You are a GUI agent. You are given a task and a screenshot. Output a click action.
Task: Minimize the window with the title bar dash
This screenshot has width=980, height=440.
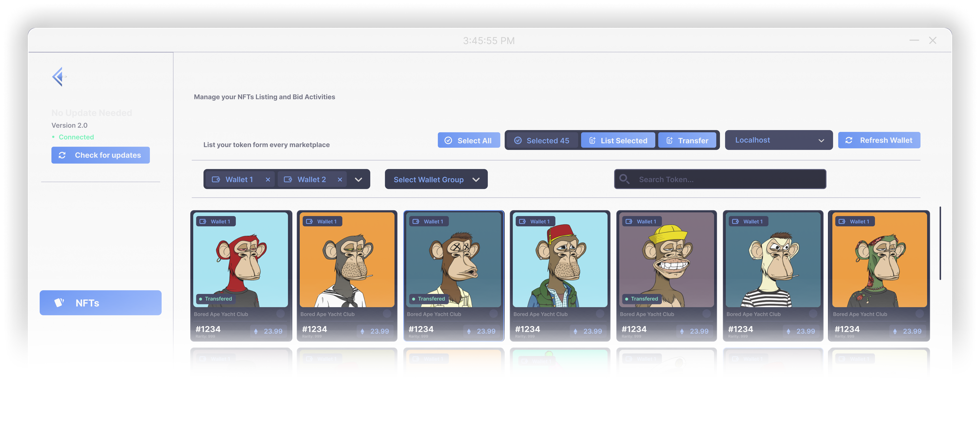coord(914,40)
